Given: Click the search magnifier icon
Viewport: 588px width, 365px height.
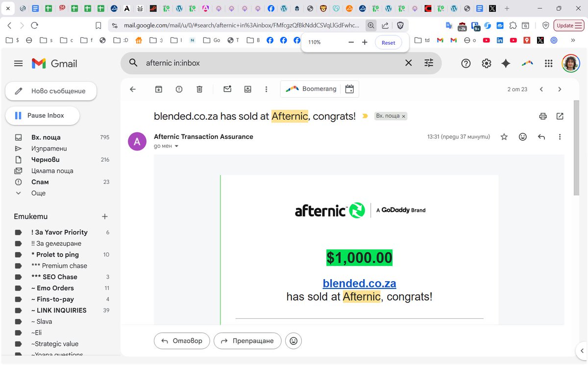Looking at the screenshot, I should [x=133, y=63].
